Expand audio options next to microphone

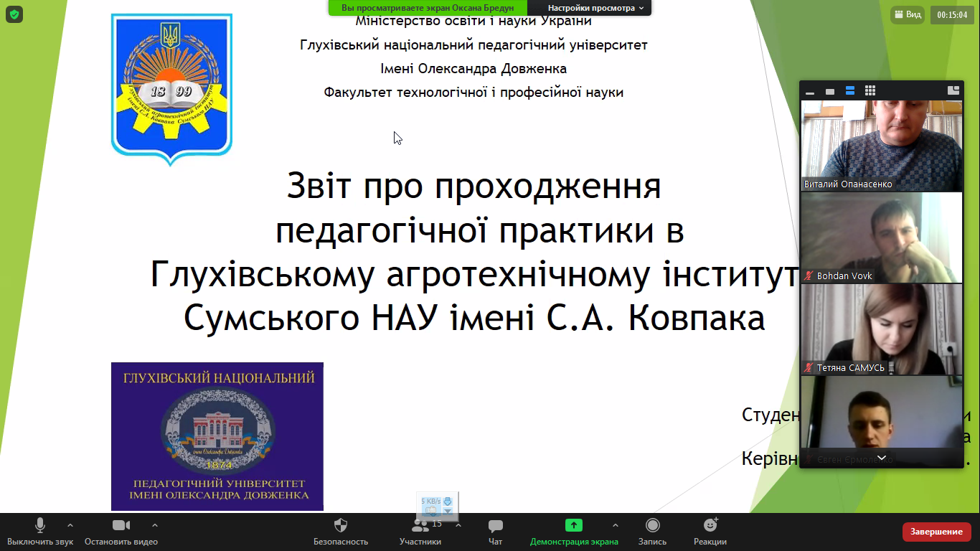coord(70,525)
